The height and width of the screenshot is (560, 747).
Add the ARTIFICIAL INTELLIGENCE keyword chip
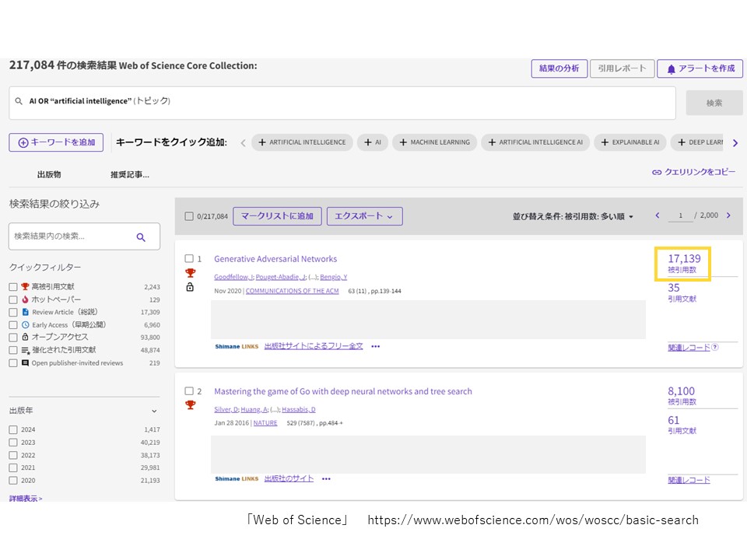[302, 142]
